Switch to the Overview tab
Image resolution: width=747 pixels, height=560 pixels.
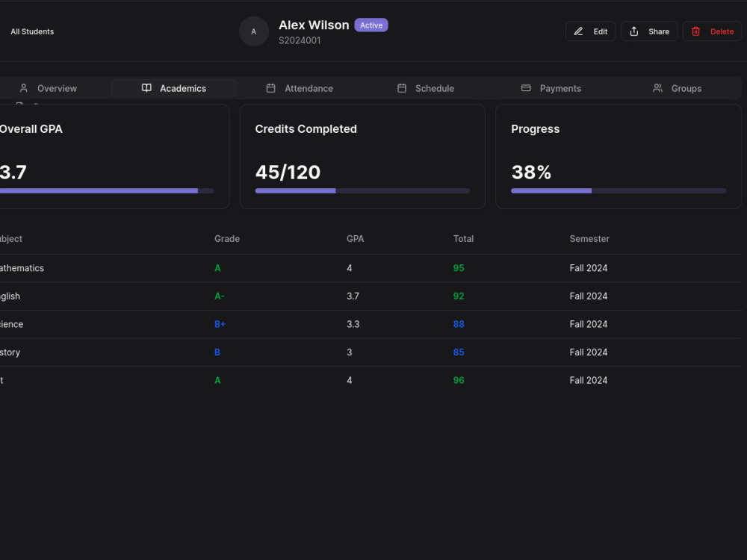(x=48, y=88)
